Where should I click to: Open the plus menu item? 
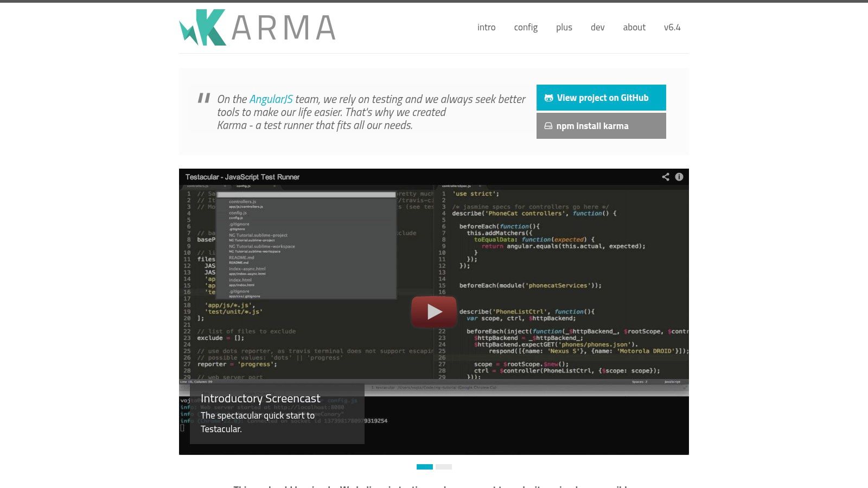[x=564, y=27]
